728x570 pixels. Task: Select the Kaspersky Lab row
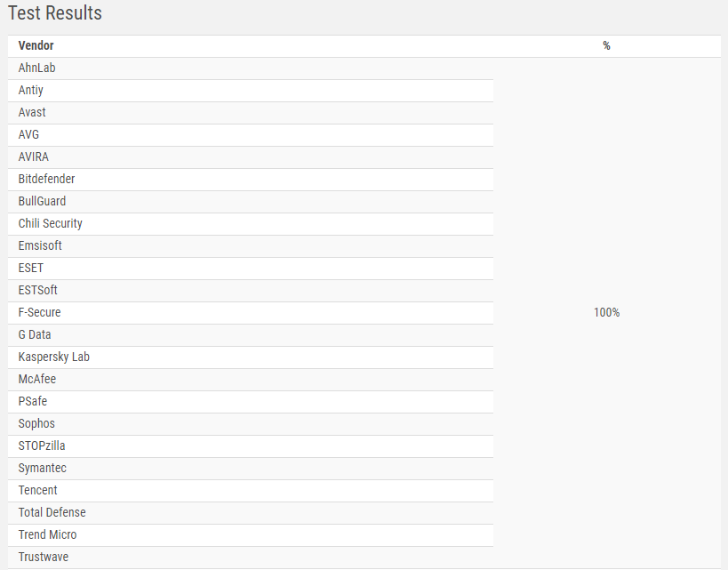point(251,357)
